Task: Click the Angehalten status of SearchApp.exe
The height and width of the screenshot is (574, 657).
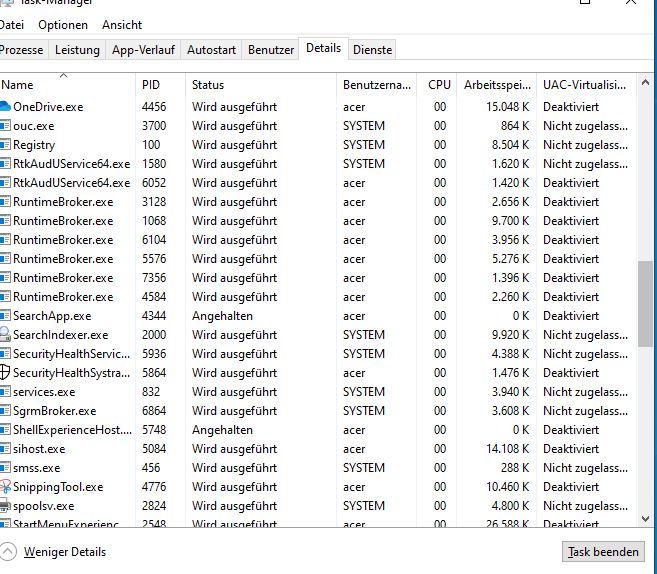Action: click(222, 316)
